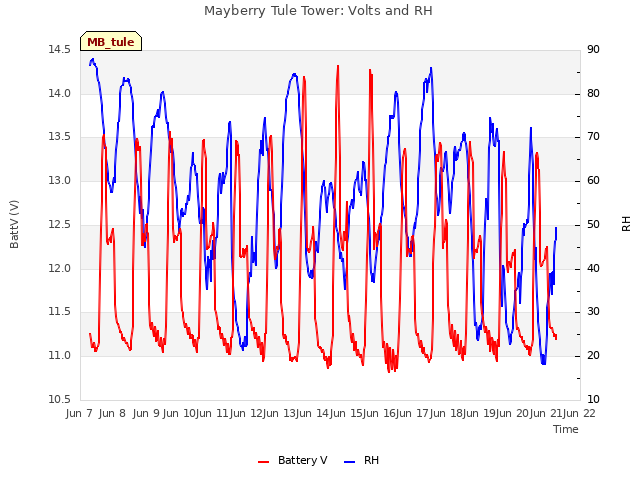Click the Jun 16 date tick
The image size is (640, 480).
click(x=378, y=413)
